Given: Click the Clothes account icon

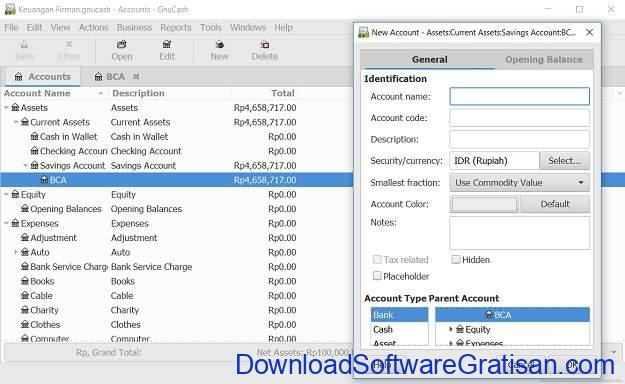Looking at the screenshot, I should [25, 324].
